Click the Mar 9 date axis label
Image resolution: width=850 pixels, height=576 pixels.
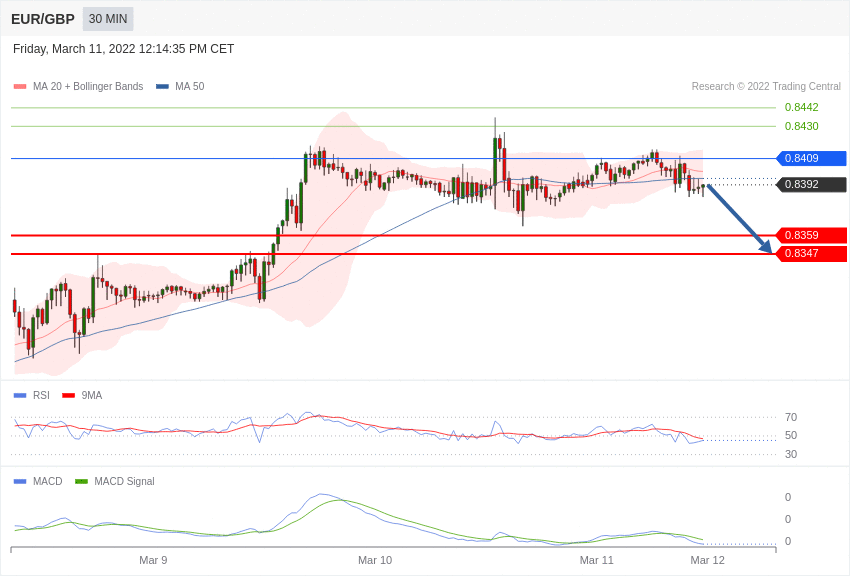tap(153, 560)
